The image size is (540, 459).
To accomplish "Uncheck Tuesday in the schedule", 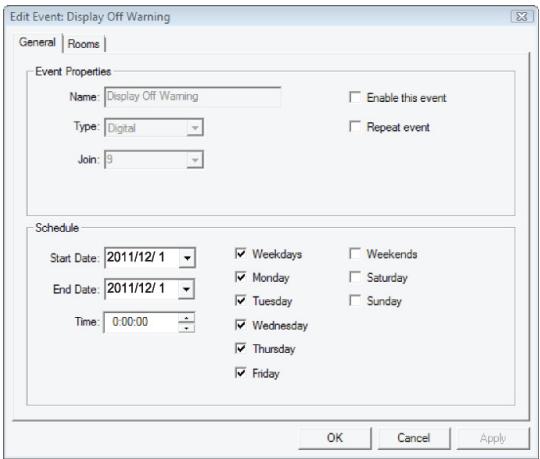I will [240, 300].
